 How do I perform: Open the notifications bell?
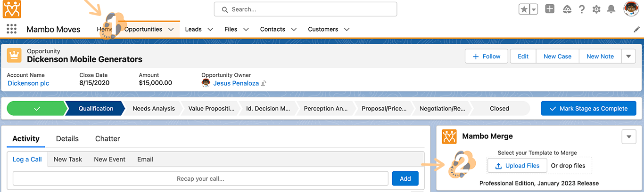click(611, 9)
